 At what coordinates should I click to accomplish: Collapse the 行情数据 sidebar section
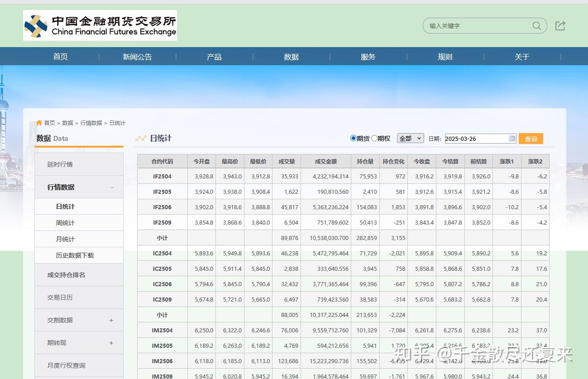(x=112, y=187)
